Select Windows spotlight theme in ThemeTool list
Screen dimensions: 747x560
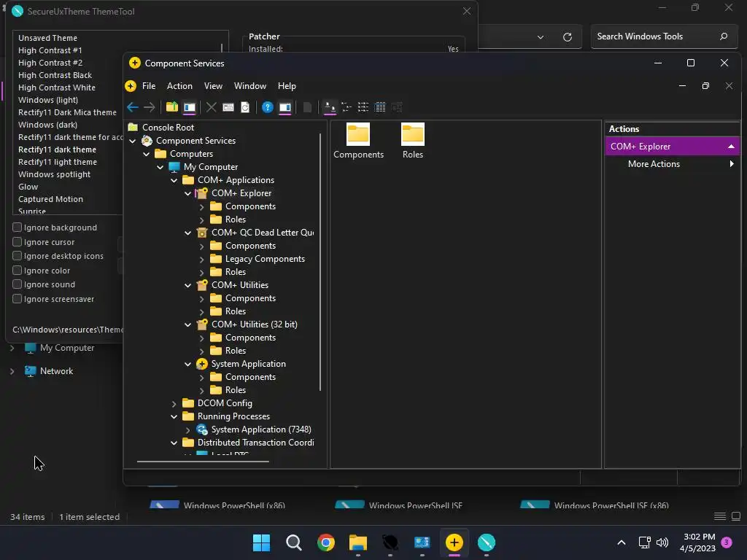[x=54, y=174]
